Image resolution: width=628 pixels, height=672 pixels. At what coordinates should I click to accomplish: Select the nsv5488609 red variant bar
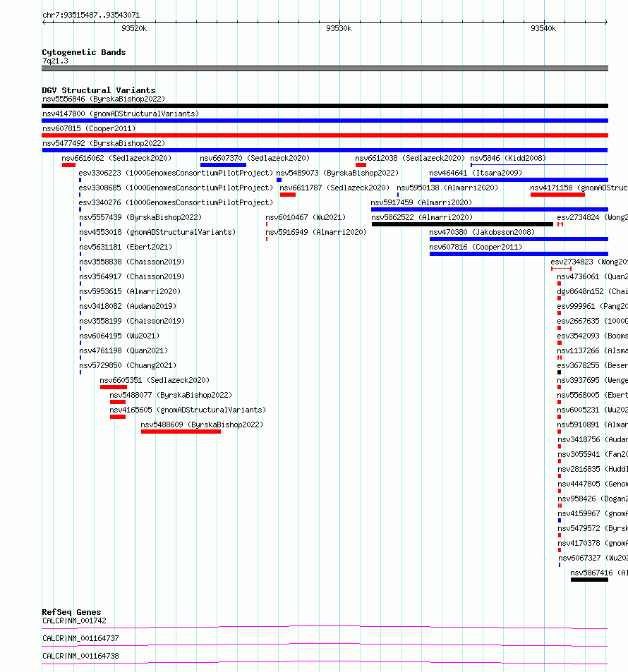(x=181, y=432)
